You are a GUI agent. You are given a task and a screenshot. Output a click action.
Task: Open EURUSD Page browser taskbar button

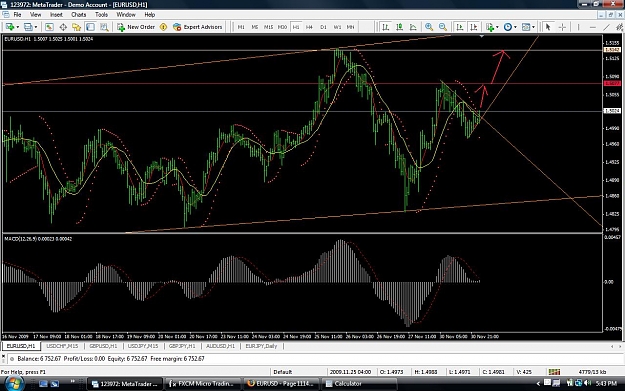[x=281, y=384]
